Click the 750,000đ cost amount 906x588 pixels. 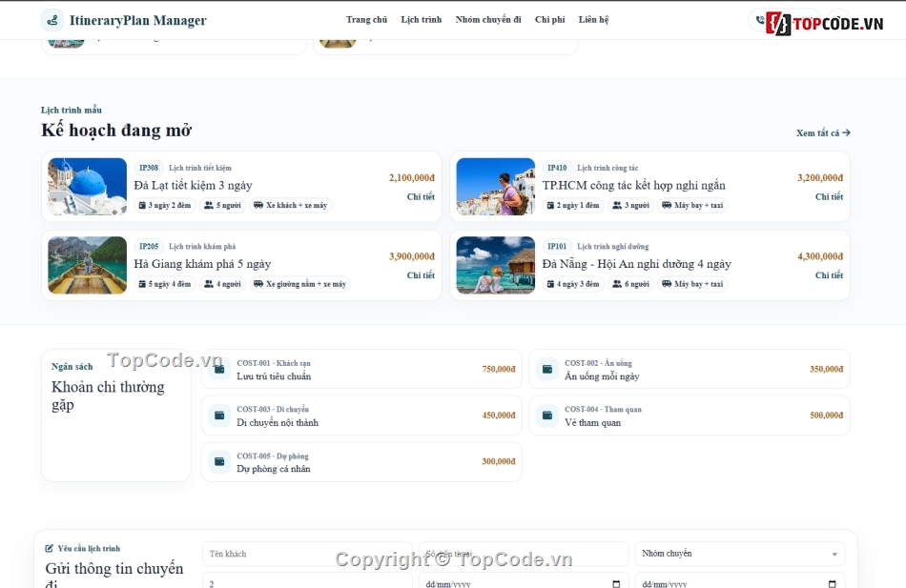click(499, 369)
